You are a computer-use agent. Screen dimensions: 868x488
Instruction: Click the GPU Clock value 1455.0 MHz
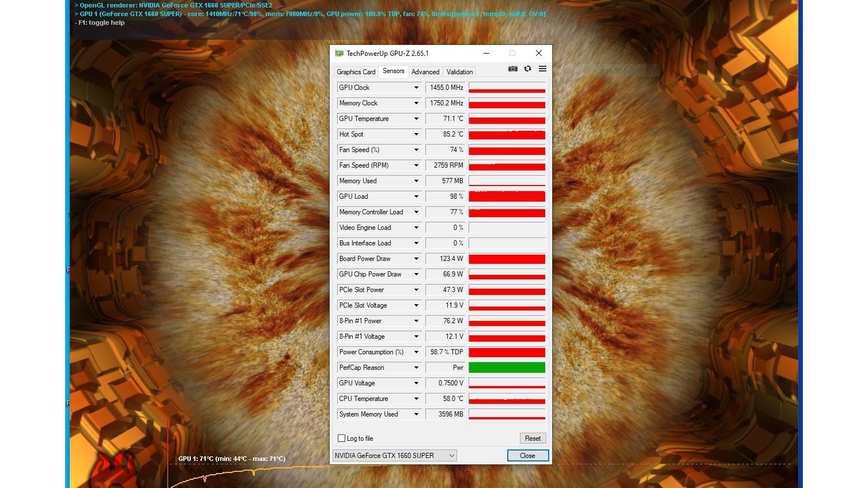pyautogui.click(x=445, y=88)
